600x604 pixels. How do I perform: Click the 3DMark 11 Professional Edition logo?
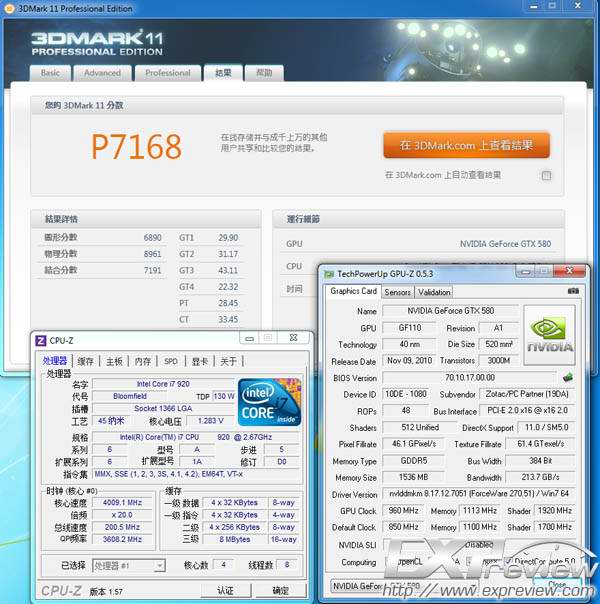[98, 44]
